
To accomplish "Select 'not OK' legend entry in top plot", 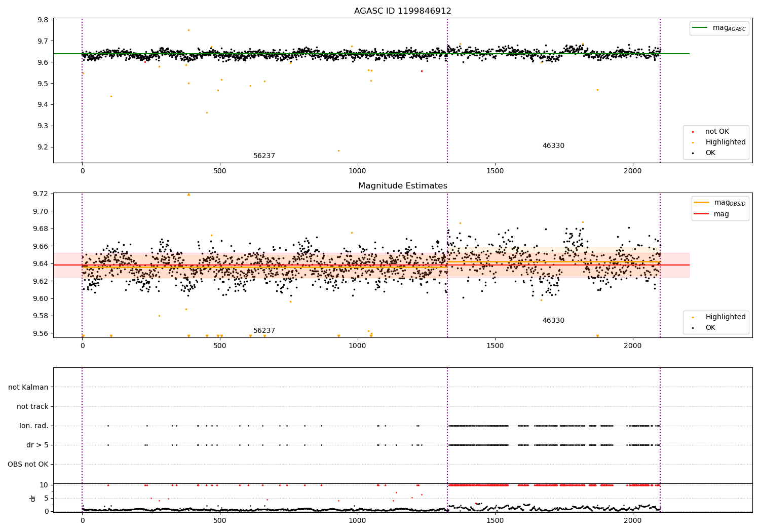I will 717,131.
